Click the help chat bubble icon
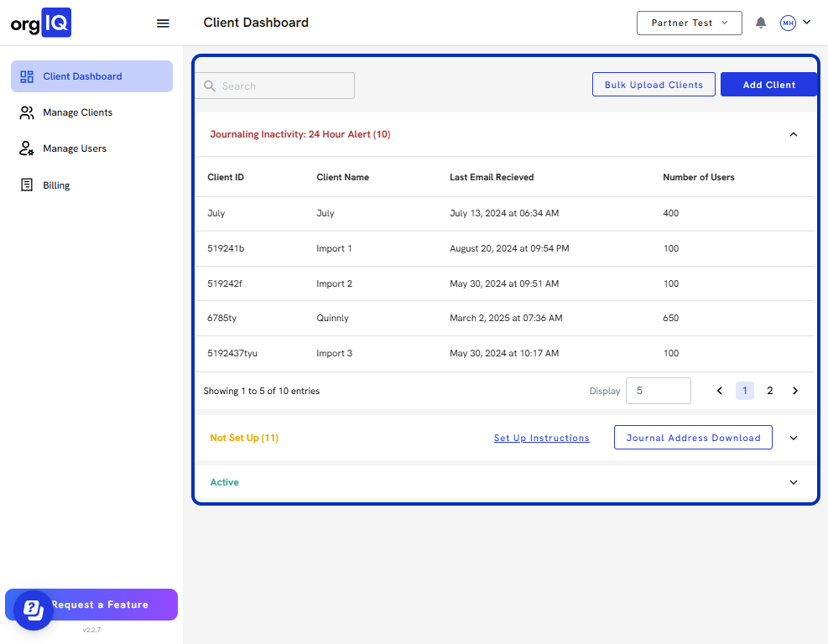 33,610
